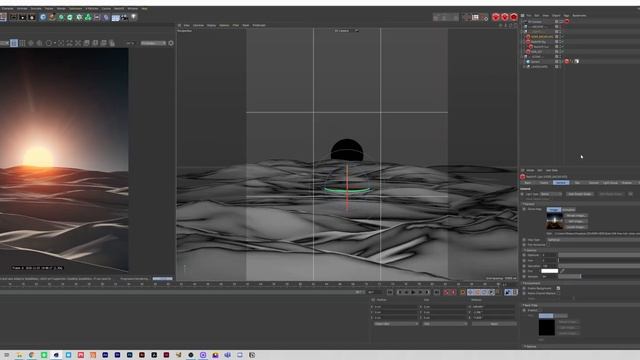This screenshot has width=640, height=360.
Task: Open File Explorer from the Windows taskbar
Action: pos(19,355)
